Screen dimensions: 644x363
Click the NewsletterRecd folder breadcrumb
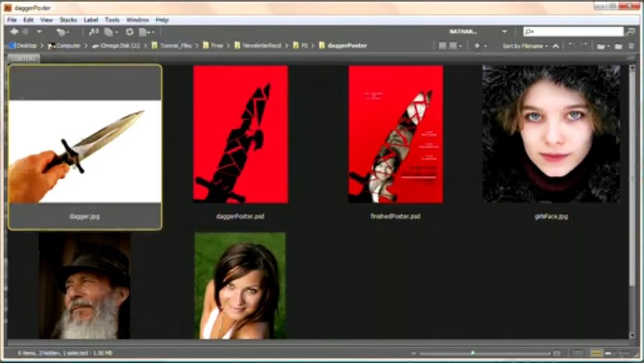(257, 45)
